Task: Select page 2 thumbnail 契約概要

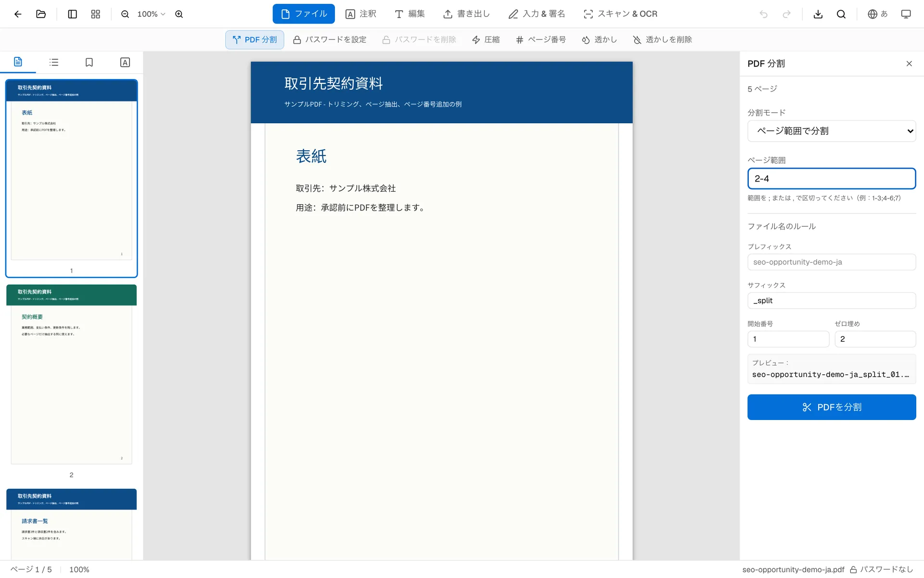Action: coord(71,375)
